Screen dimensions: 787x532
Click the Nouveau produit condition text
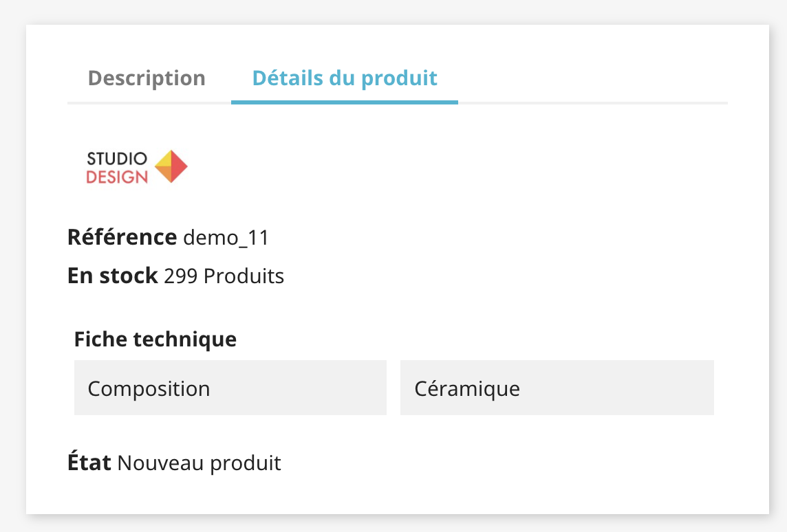point(200,463)
